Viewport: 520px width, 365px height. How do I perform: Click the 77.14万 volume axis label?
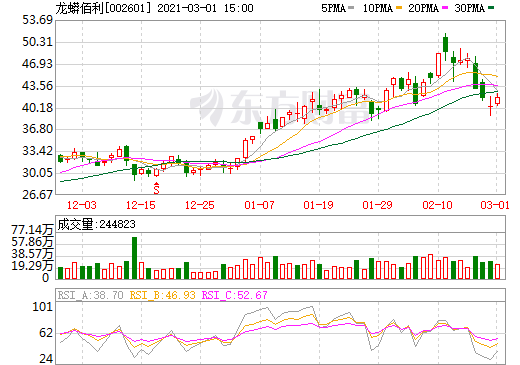coord(32,229)
